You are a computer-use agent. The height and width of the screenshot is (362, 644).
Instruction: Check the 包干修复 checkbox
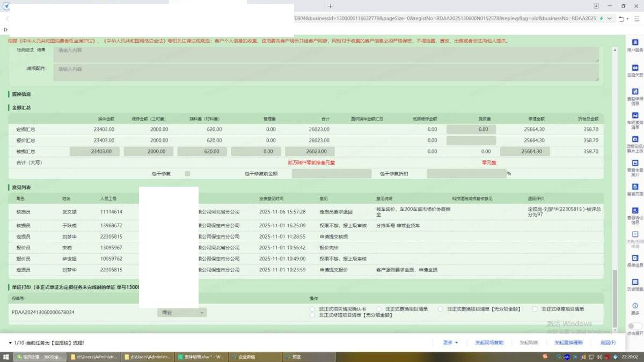pos(187,174)
